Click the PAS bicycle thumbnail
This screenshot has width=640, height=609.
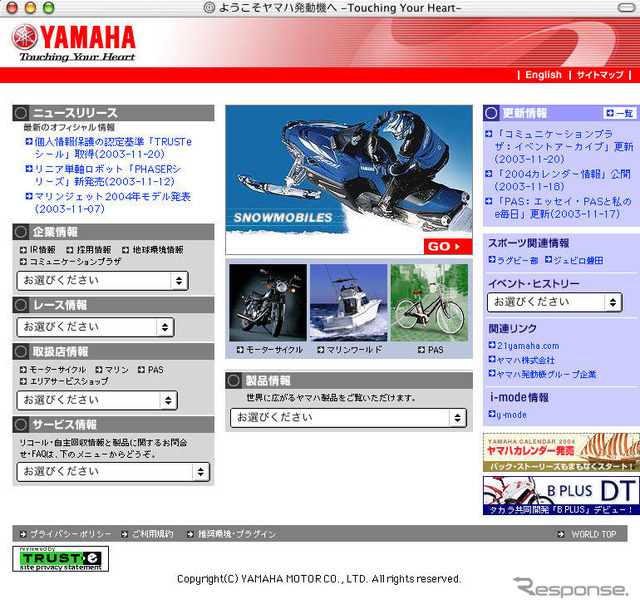(x=429, y=302)
